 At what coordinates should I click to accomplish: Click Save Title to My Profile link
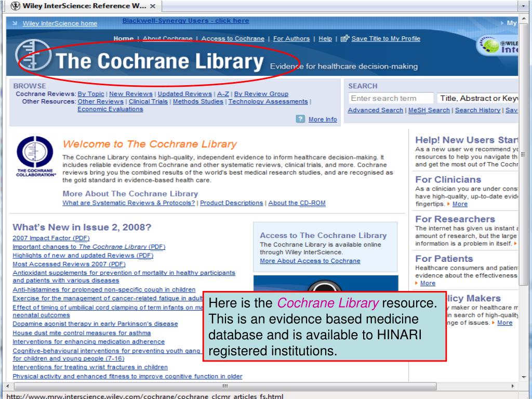coord(386,38)
